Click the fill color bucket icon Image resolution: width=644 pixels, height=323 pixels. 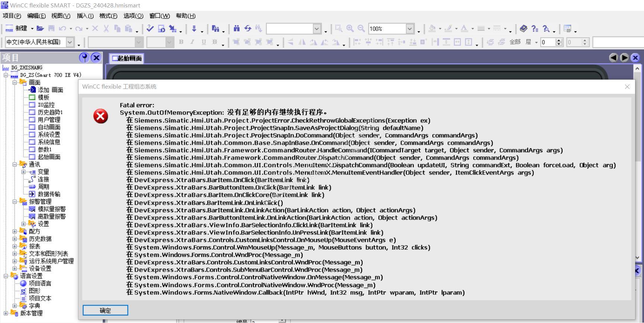(432, 29)
